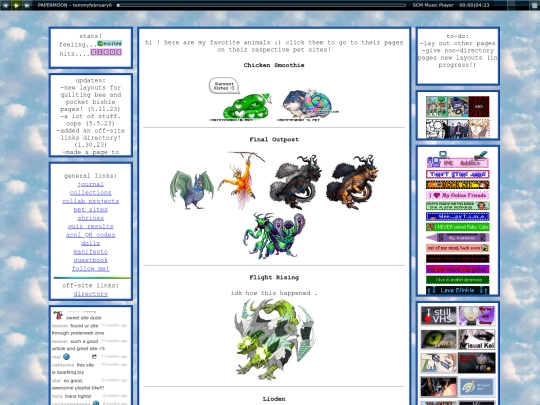Open the brown horned beast Final Outpost creature
540x405 pixels.
[352, 182]
